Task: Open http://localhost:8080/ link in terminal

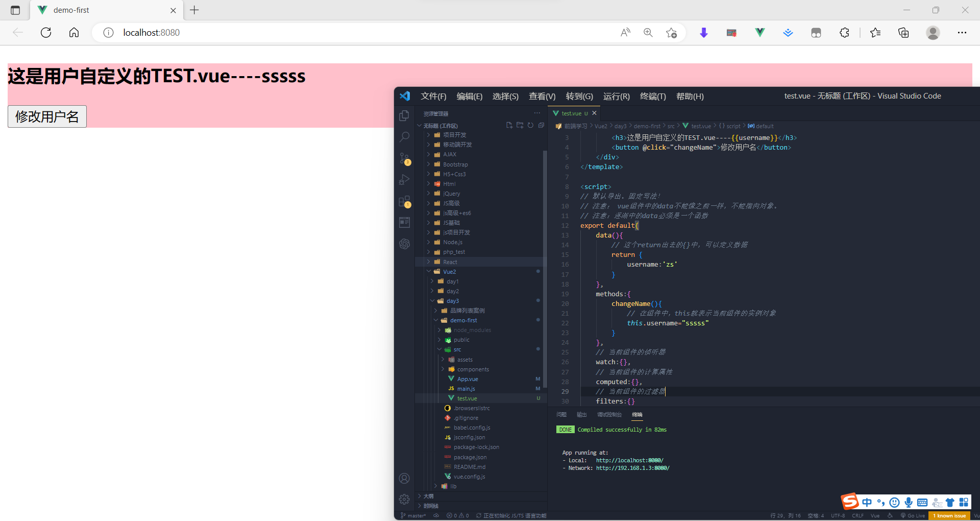Action: (629, 460)
